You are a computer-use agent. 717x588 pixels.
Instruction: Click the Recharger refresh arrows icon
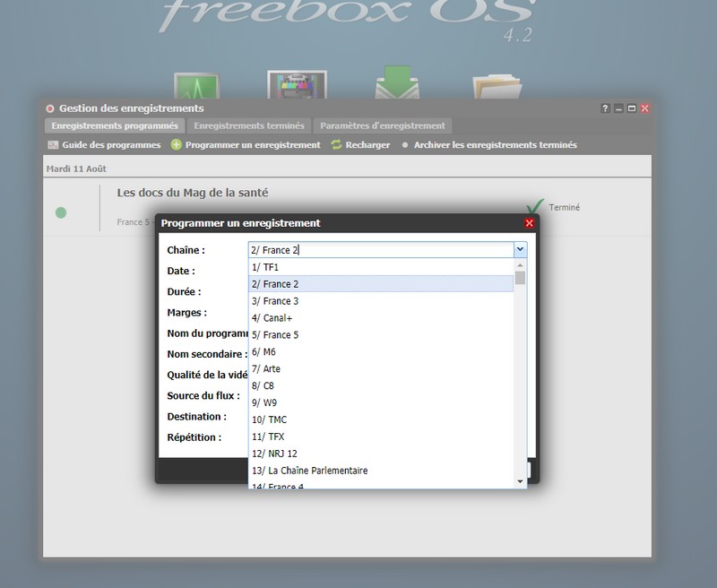point(337,144)
